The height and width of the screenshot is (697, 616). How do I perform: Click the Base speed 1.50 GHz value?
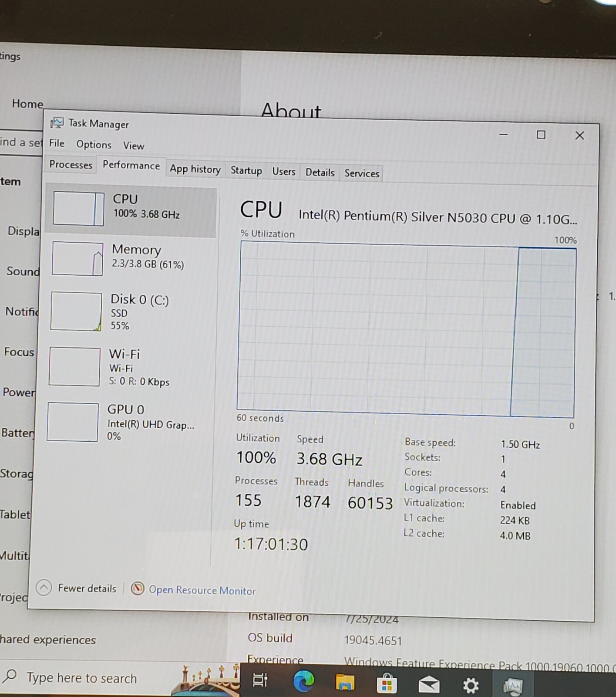[x=520, y=444]
